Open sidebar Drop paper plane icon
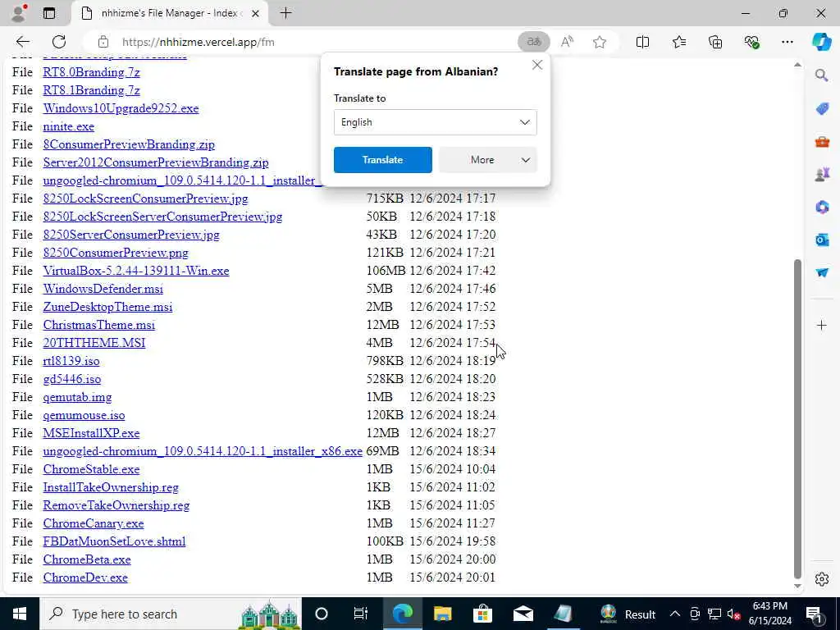The height and width of the screenshot is (630, 840). tap(822, 272)
